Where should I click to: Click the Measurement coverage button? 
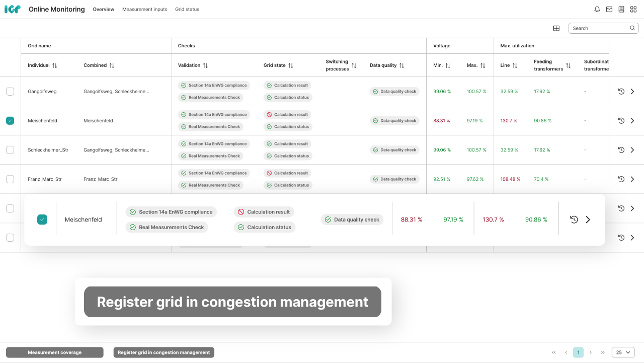pyautogui.click(x=54, y=352)
